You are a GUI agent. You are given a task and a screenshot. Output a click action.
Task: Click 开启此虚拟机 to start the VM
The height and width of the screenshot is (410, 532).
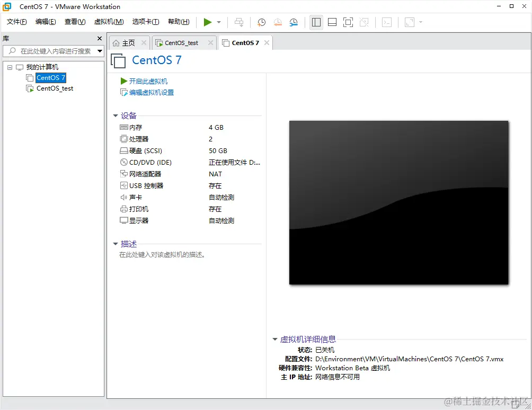tap(148, 81)
